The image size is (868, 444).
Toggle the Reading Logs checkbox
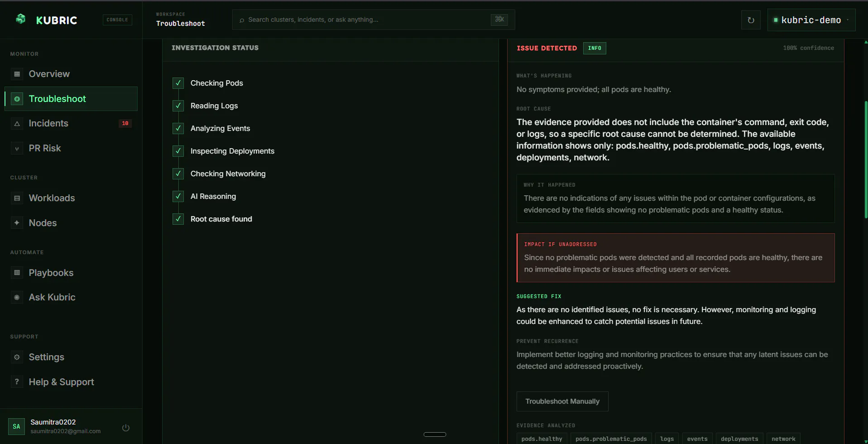(178, 106)
